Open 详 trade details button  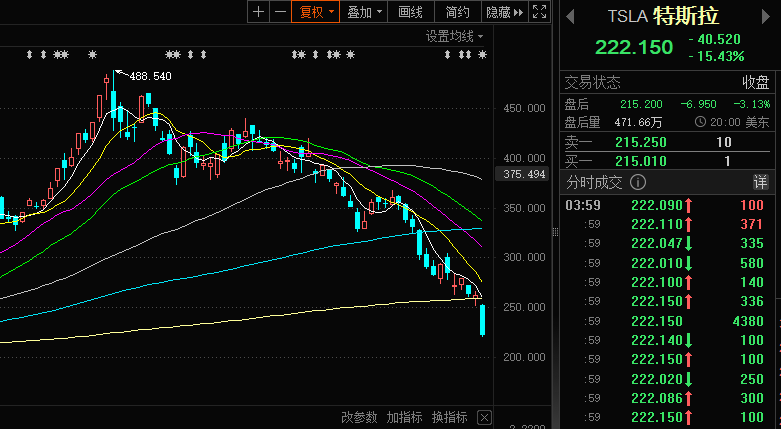(x=760, y=182)
